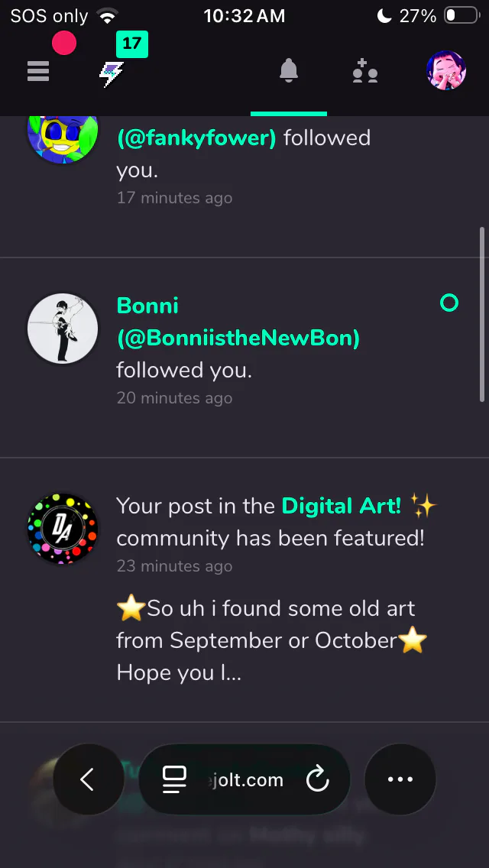The width and height of the screenshot is (489, 868).
Task: Tap the page reader icon in address bar
Action: (175, 779)
